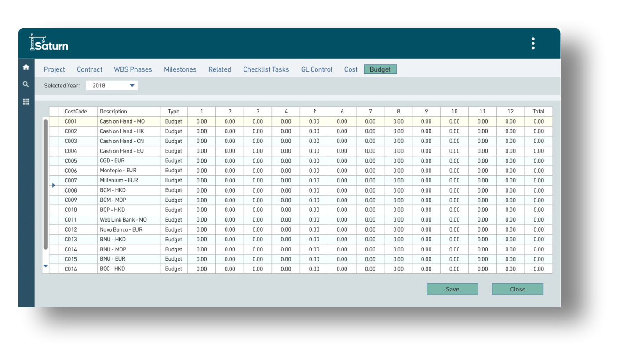Select month 1 cell for C001
This screenshot has width=627, height=364.
pyautogui.click(x=201, y=121)
